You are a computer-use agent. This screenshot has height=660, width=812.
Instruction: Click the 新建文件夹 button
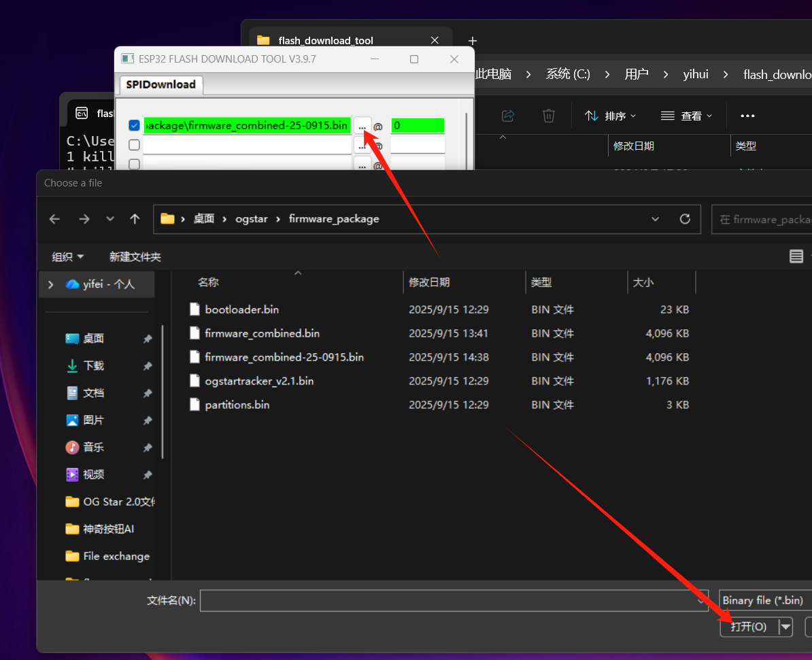[135, 257]
